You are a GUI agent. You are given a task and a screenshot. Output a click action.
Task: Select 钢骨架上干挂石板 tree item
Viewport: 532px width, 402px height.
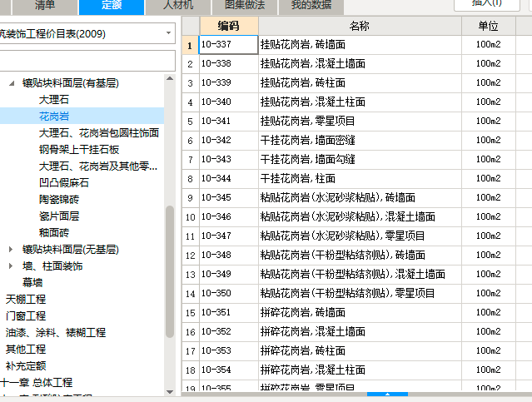(79, 150)
